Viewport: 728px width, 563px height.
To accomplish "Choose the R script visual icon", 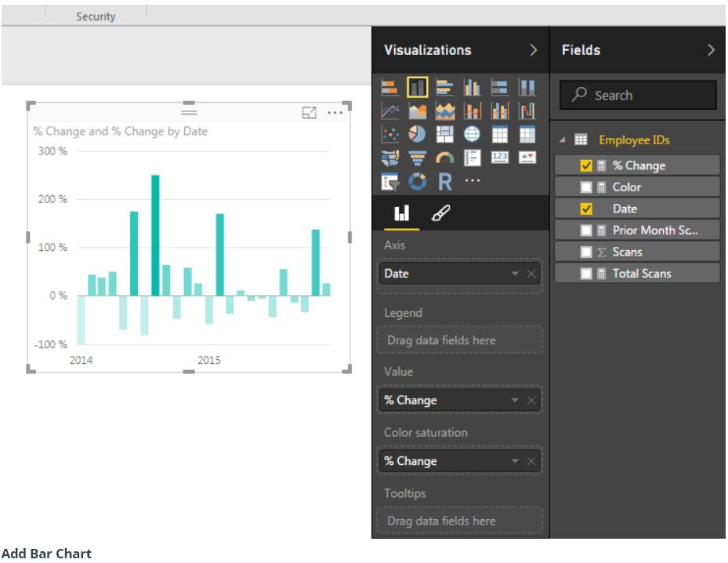I will pyautogui.click(x=445, y=182).
